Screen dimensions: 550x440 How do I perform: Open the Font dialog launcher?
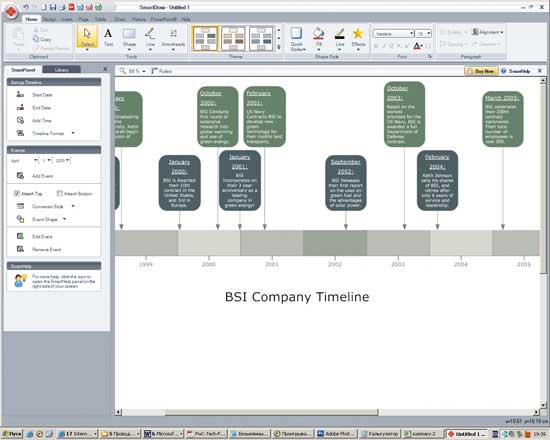[x=430, y=56]
